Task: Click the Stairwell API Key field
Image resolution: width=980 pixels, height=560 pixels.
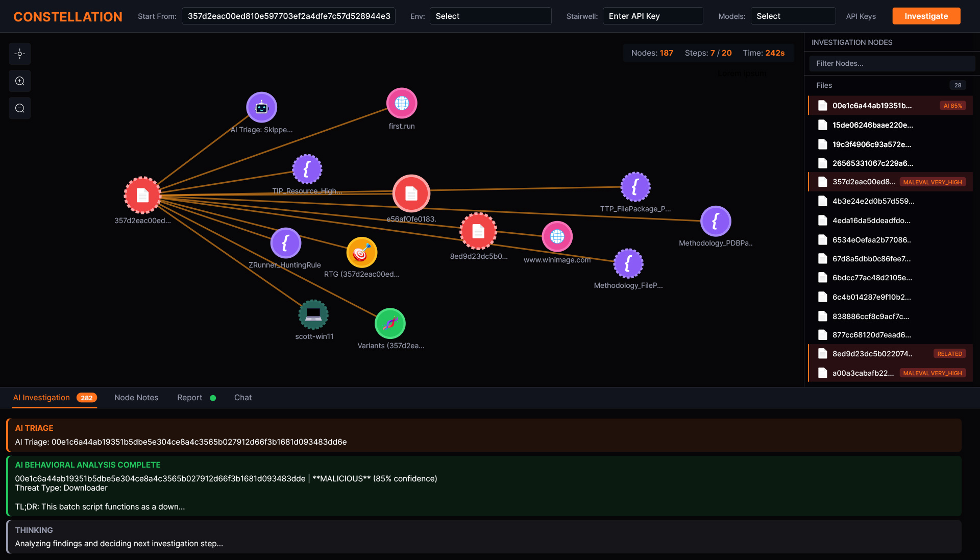Action: [x=652, y=16]
